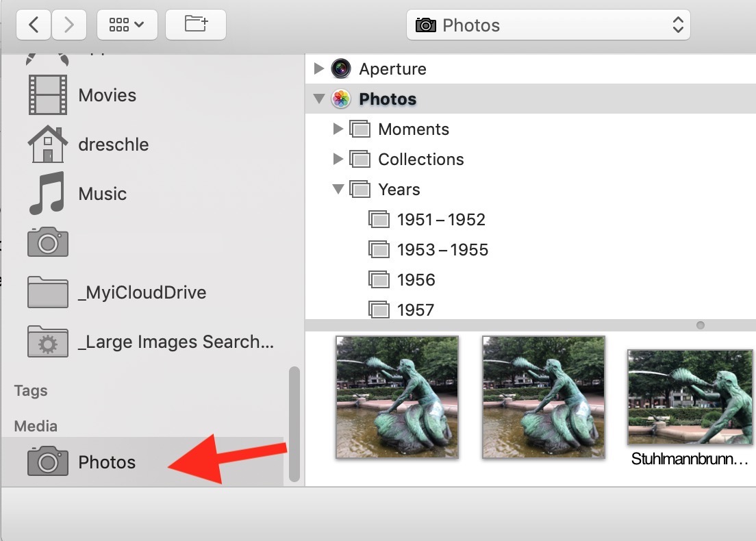This screenshot has width=756, height=541.
Task: Create a new folder with the toolbar button
Action: (x=195, y=25)
